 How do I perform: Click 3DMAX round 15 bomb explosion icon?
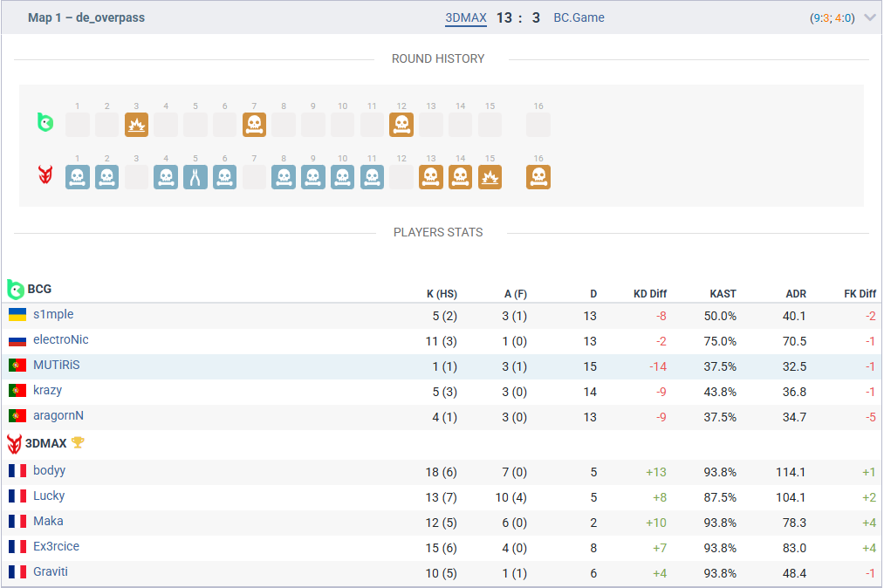point(490,177)
